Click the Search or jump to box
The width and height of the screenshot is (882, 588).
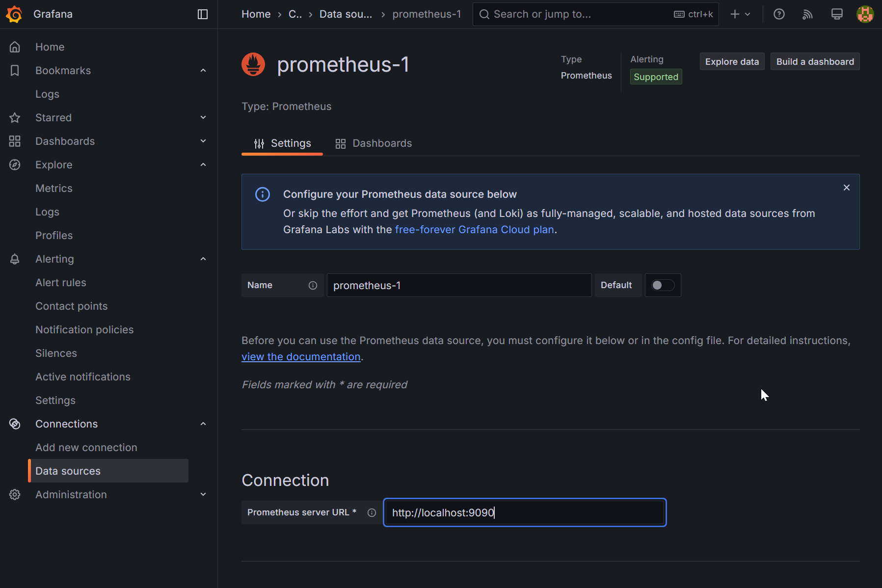pyautogui.click(x=595, y=14)
